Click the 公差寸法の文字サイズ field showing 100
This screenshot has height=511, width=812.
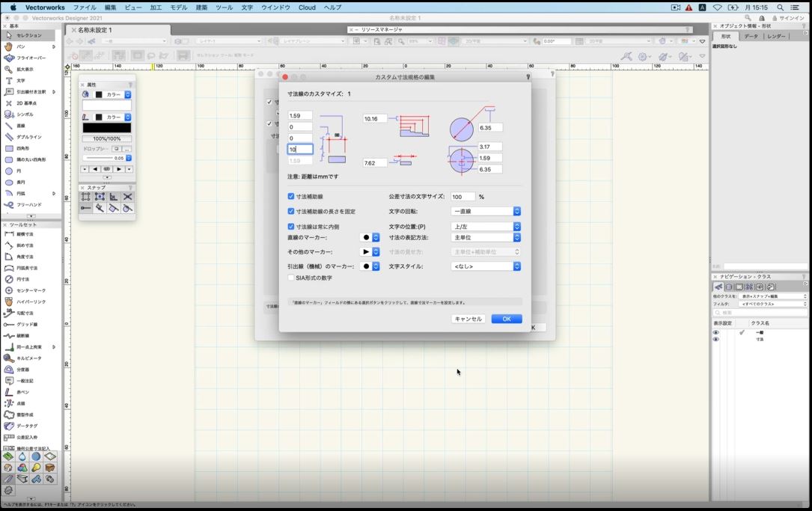point(463,197)
